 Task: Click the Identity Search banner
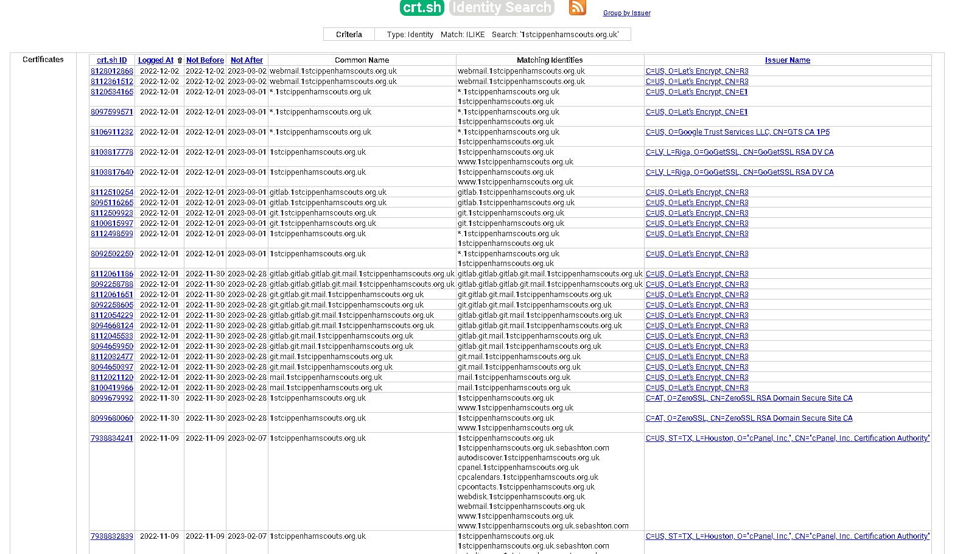coord(502,8)
